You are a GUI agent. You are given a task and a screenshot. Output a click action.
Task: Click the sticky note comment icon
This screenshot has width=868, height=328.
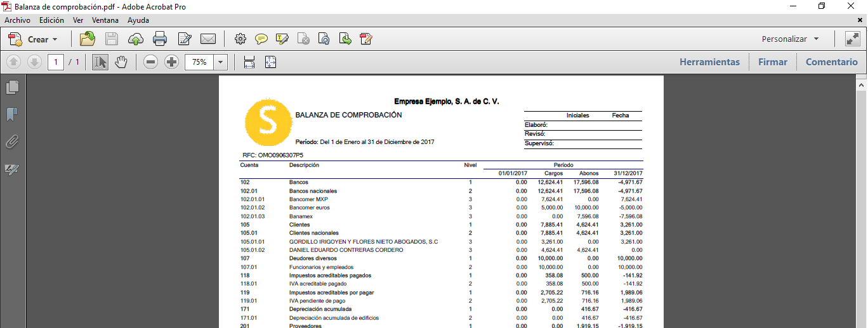point(261,39)
